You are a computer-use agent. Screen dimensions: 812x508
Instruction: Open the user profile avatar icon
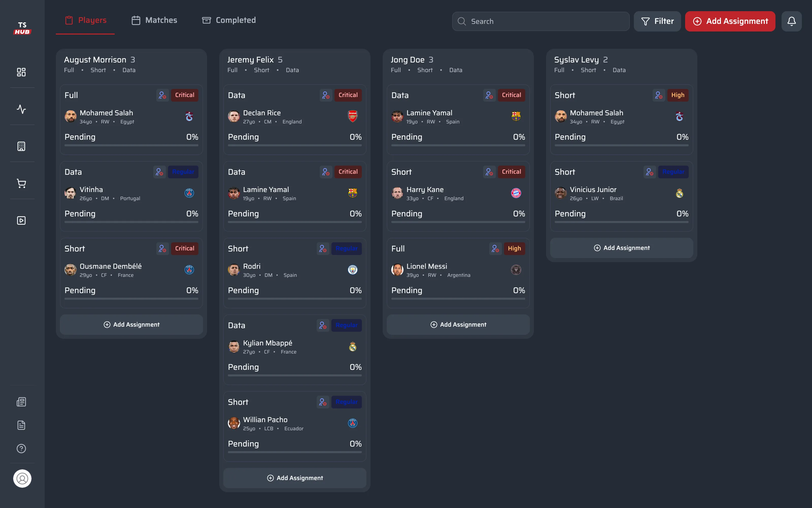[x=22, y=479]
